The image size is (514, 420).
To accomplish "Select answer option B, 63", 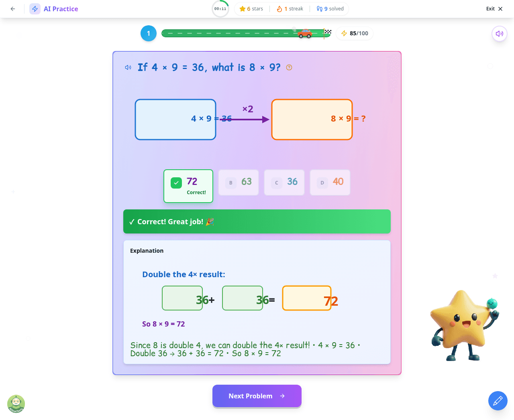I will point(239,183).
